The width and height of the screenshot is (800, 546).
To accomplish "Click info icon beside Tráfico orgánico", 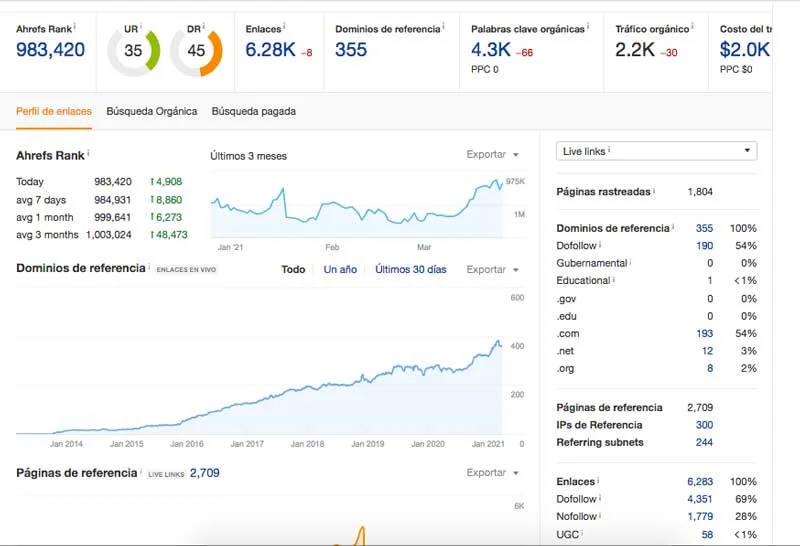I will (692, 26).
